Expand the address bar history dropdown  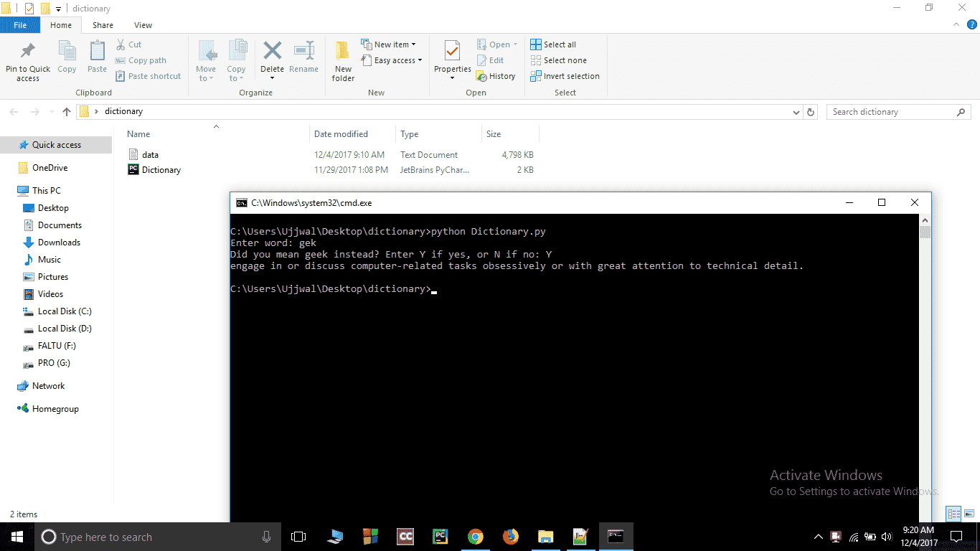796,112
